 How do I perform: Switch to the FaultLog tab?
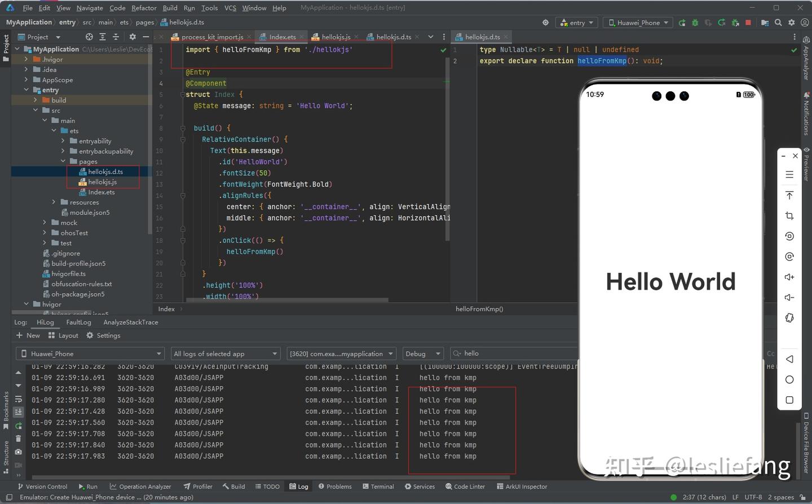pyautogui.click(x=78, y=322)
